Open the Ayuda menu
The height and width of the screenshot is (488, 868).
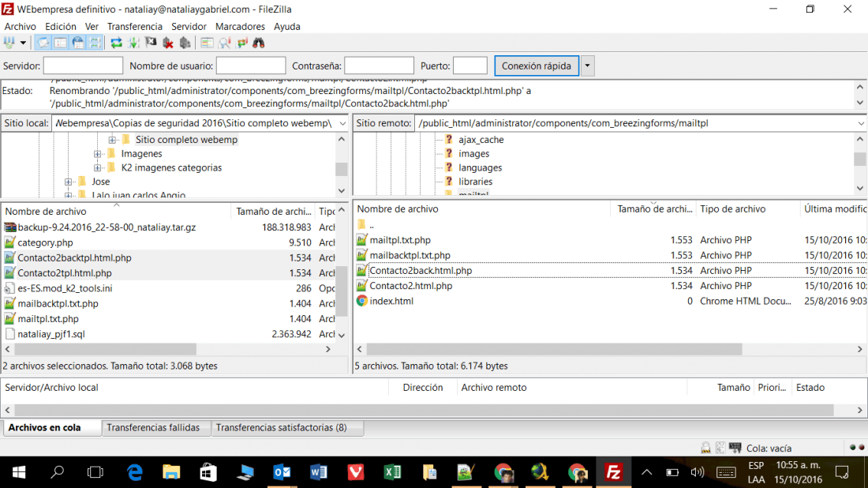[286, 26]
